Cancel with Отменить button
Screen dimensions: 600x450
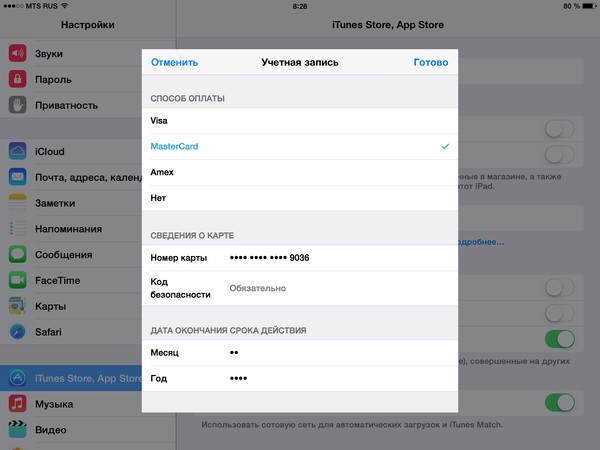[x=174, y=62]
